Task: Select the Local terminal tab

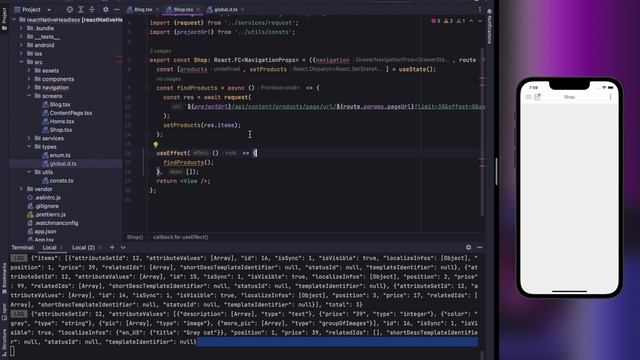Action: coord(49,247)
